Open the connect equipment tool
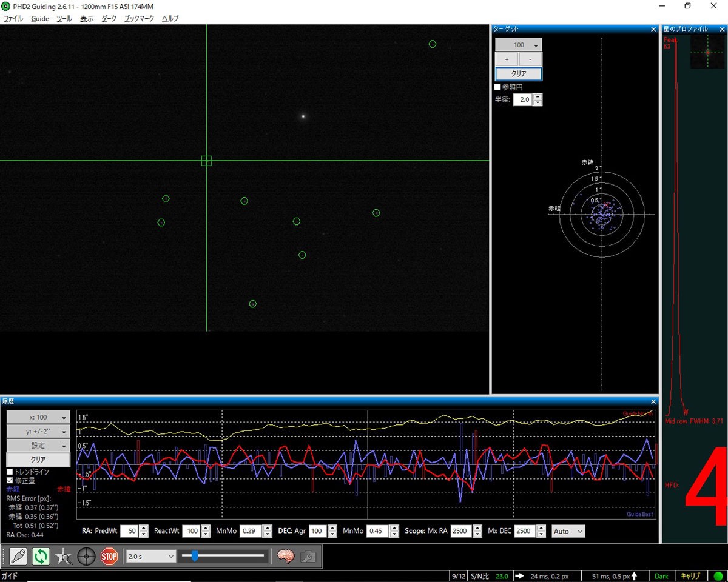Screen dimensions: 728x582 pyautogui.click(x=18, y=556)
